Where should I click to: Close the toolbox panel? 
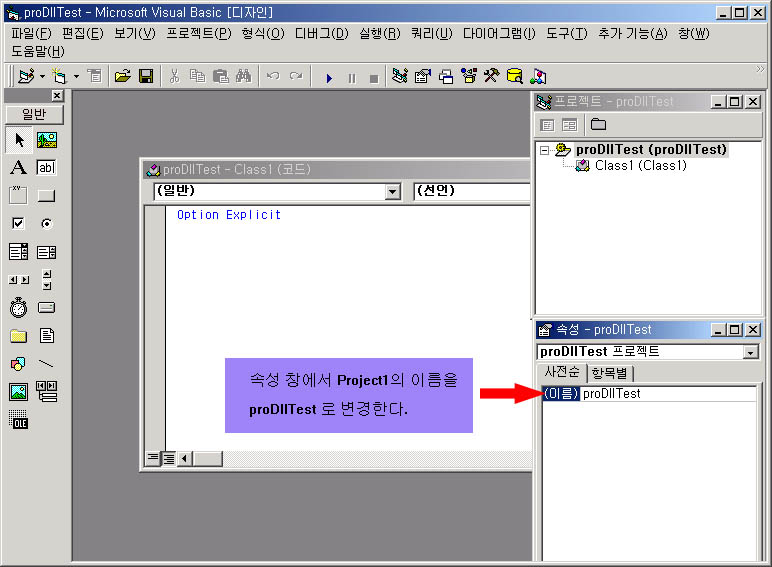58,95
